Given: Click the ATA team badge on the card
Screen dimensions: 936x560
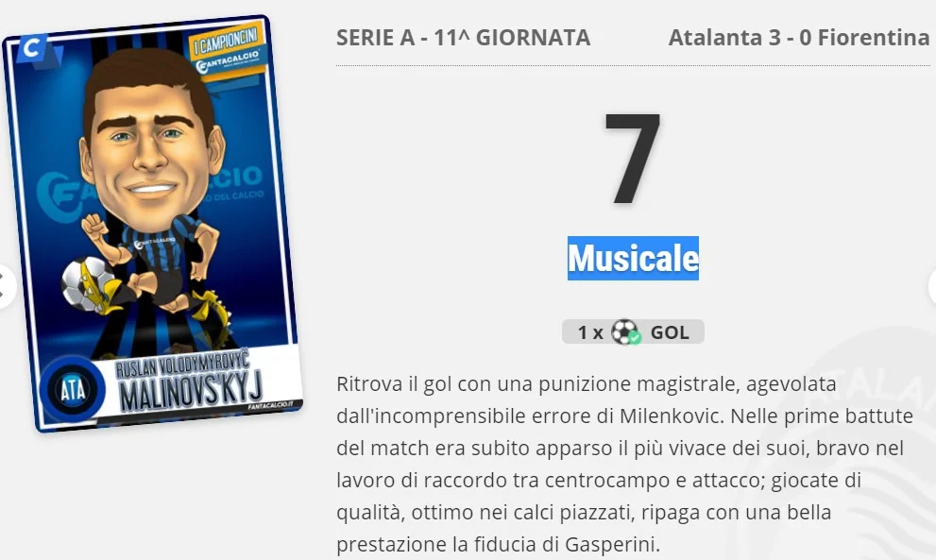Looking at the screenshot, I should click(73, 390).
